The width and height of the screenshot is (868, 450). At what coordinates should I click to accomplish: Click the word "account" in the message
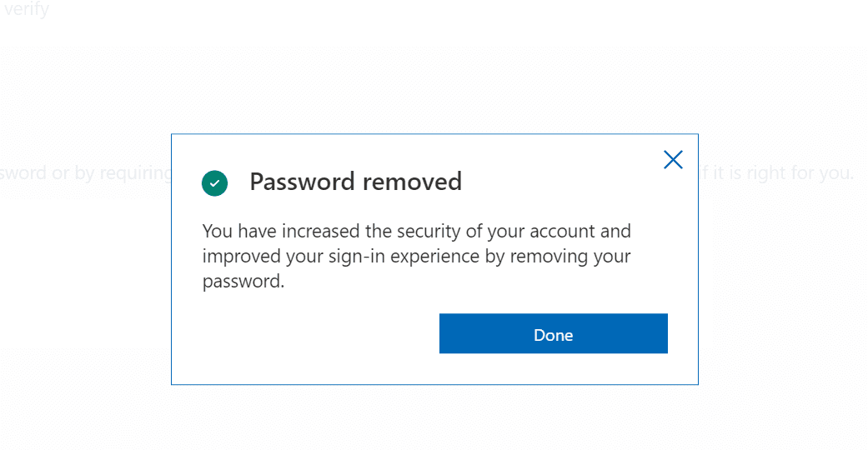(x=563, y=231)
